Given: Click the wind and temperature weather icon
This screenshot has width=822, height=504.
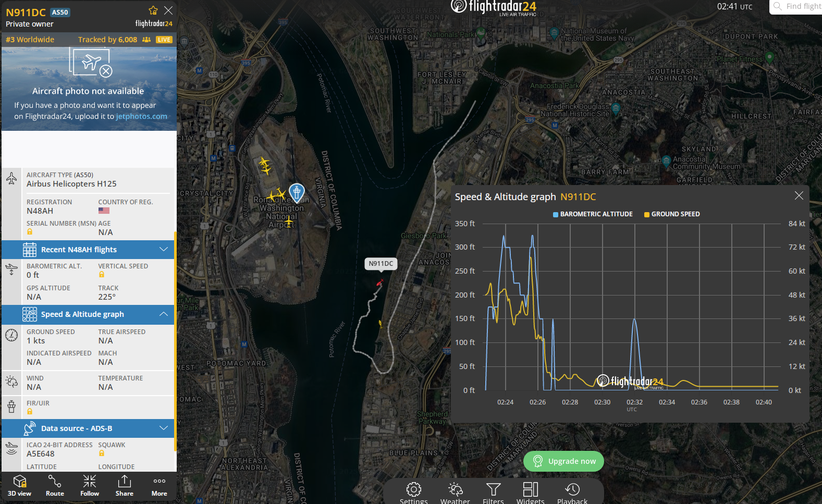Looking at the screenshot, I should [x=11, y=382].
